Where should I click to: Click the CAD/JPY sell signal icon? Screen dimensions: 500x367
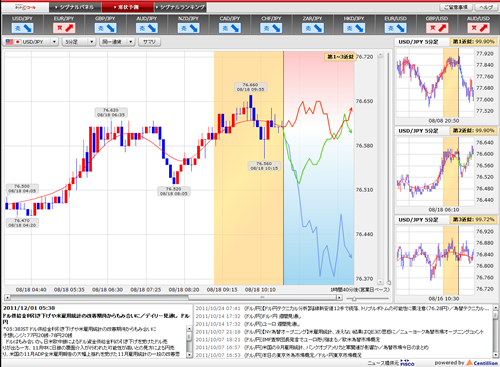click(x=230, y=28)
